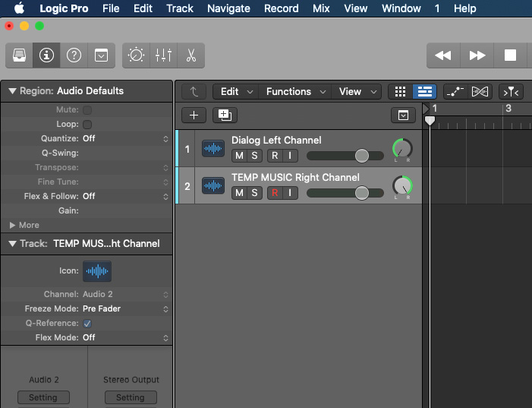The height and width of the screenshot is (408, 532).
Task: Click TEMP MUSIC Right Channel pan knob
Action: click(x=402, y=185)
